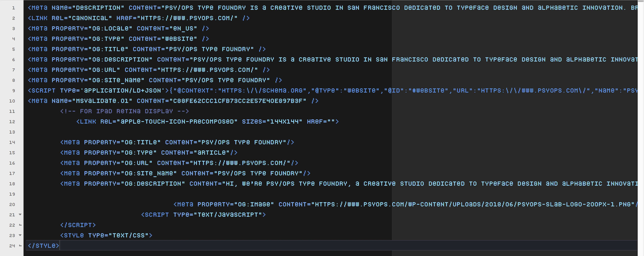Click the apple-touch-icon-precomposed link tag
Image resolution: width=644 pixels, height=256 pixels.
point(208,121)
